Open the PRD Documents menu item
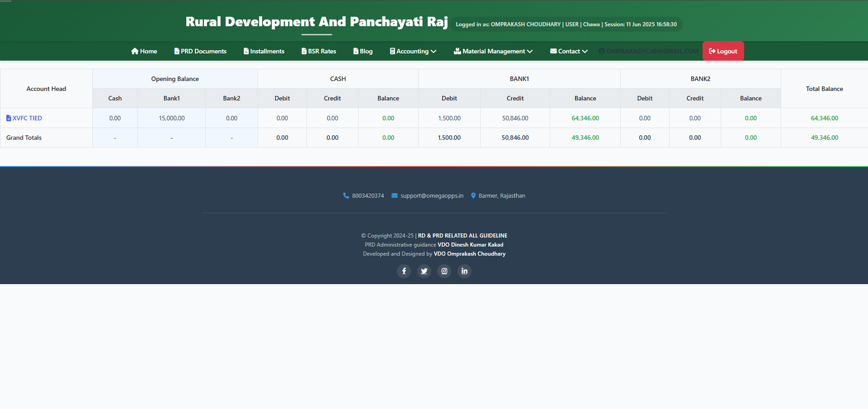The height and width of the screenshot is (409, 868). tap(200, 51)
